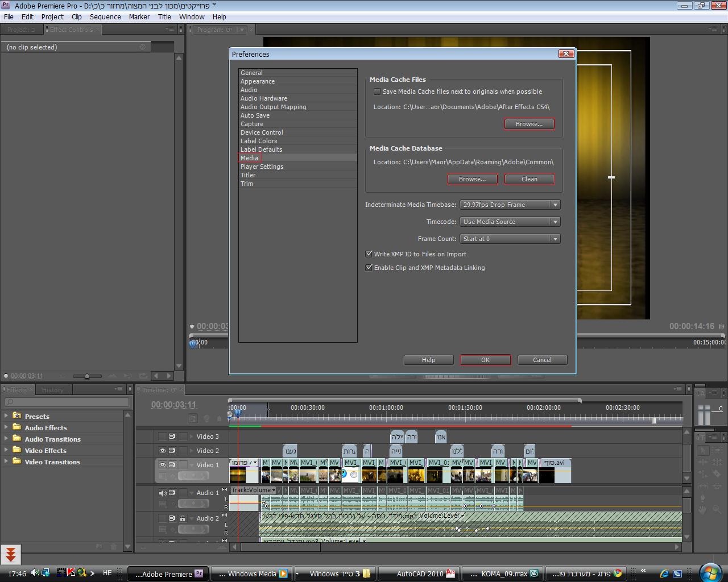
Task: Select the Selection arrow tool in Tools panel
Action: (x=704, y=450)
